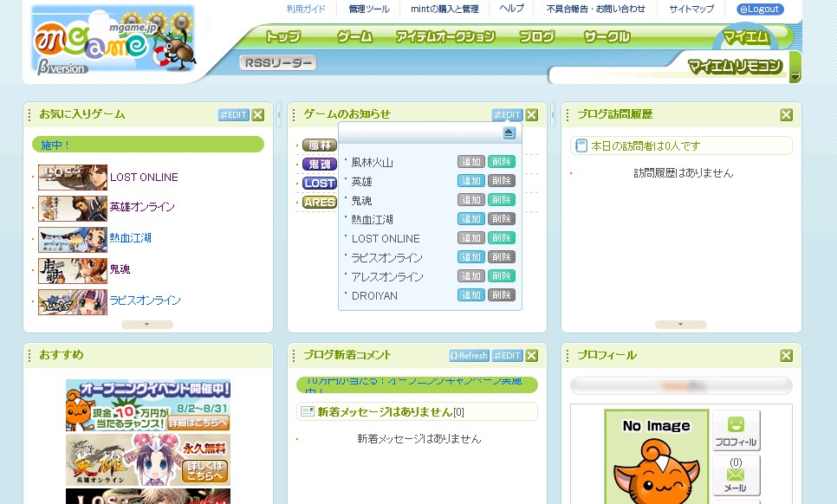Expand the お気に入りゲーム list with down arrow

[146, 325]
